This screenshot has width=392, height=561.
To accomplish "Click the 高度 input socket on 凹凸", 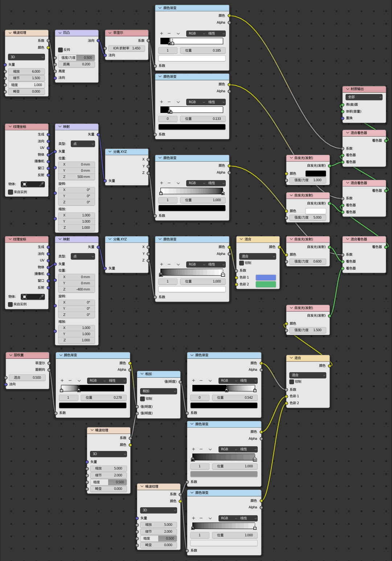I will click(55, 71).
